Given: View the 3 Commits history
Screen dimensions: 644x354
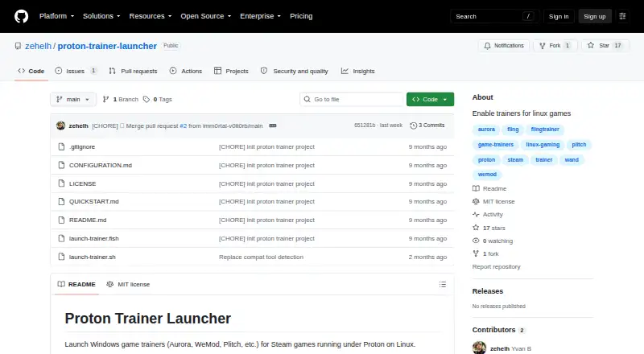Looking at the screenshot, I should point(427,126).
